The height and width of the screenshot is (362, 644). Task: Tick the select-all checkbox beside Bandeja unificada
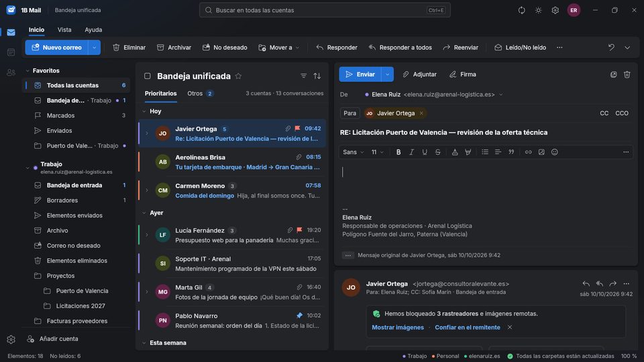click(148, 76)
